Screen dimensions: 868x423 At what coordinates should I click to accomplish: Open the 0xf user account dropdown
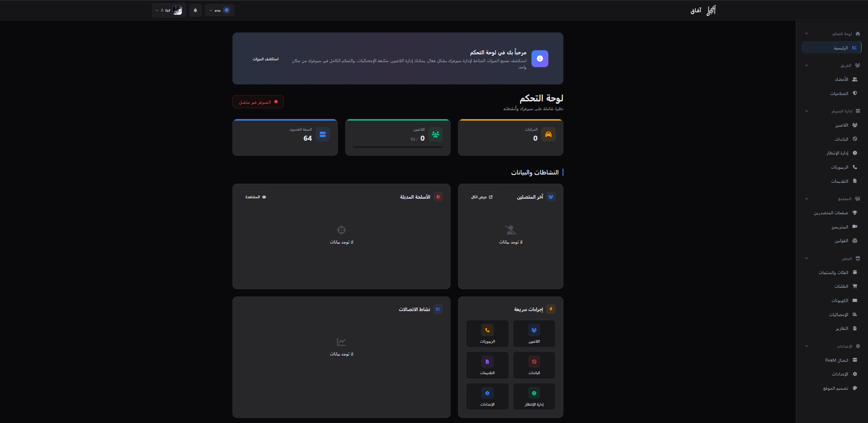168,11
